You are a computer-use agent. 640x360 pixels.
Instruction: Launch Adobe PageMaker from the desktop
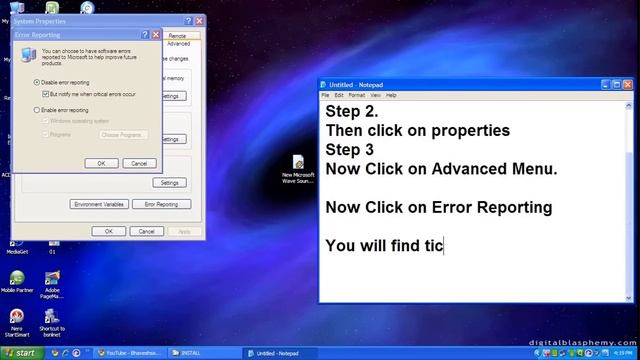tap(52, 284)
